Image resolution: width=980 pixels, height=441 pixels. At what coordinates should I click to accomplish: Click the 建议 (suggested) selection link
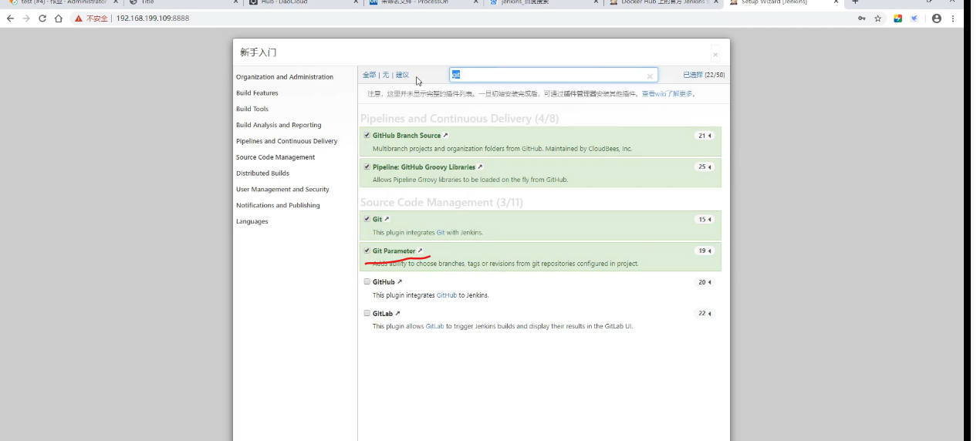[x=402, y=75]
